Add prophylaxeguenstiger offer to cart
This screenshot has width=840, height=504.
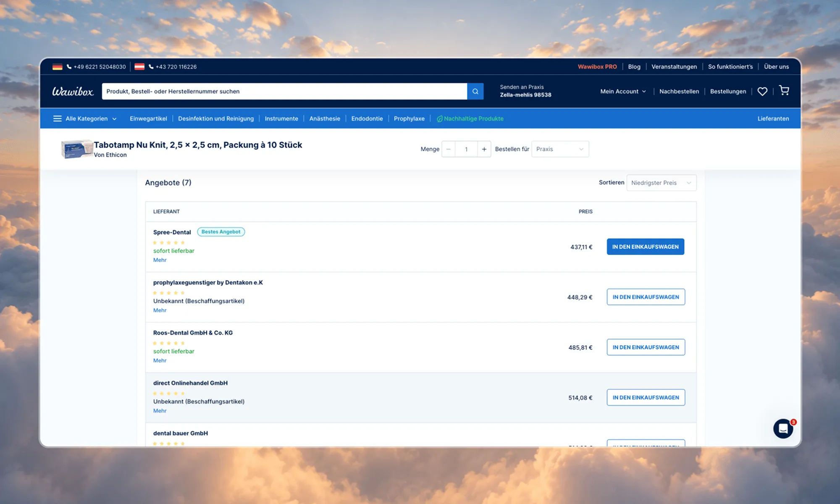(646, 297)
